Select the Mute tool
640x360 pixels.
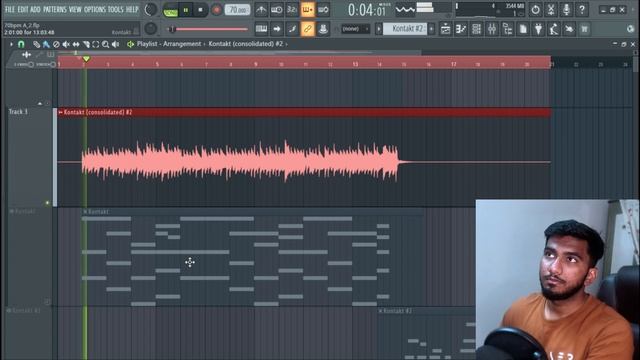pyautogui.click(x=66, y=44)
